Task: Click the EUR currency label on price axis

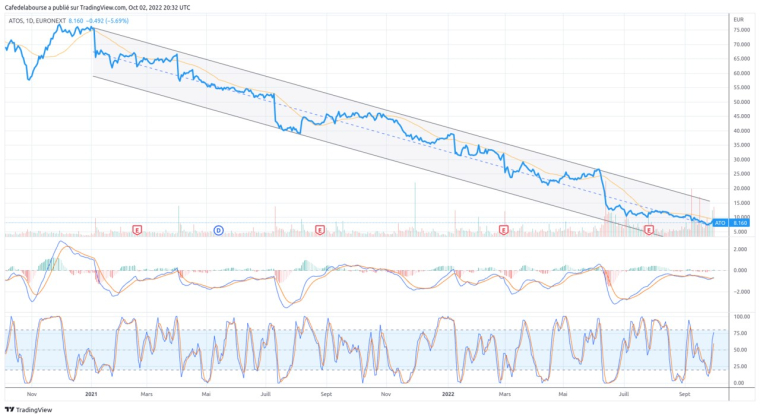Action: [x=738, y=19]
